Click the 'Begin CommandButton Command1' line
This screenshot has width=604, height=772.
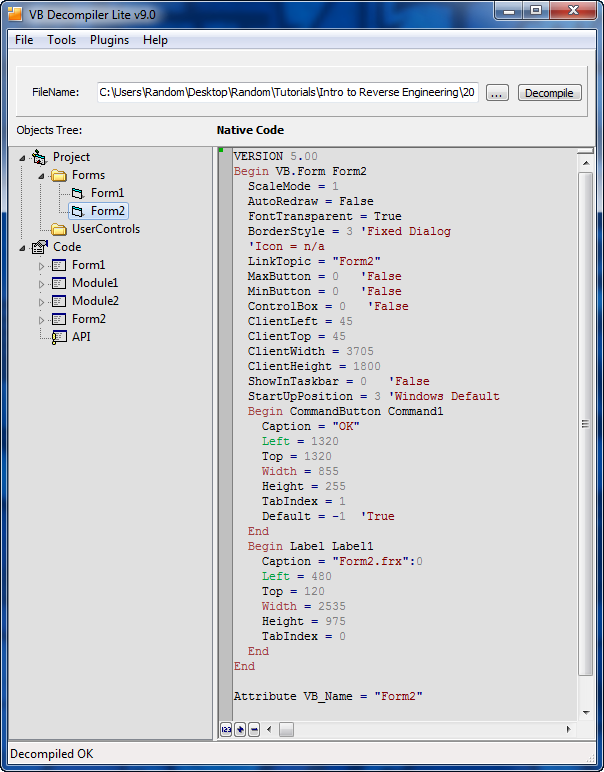pos(345,412)
